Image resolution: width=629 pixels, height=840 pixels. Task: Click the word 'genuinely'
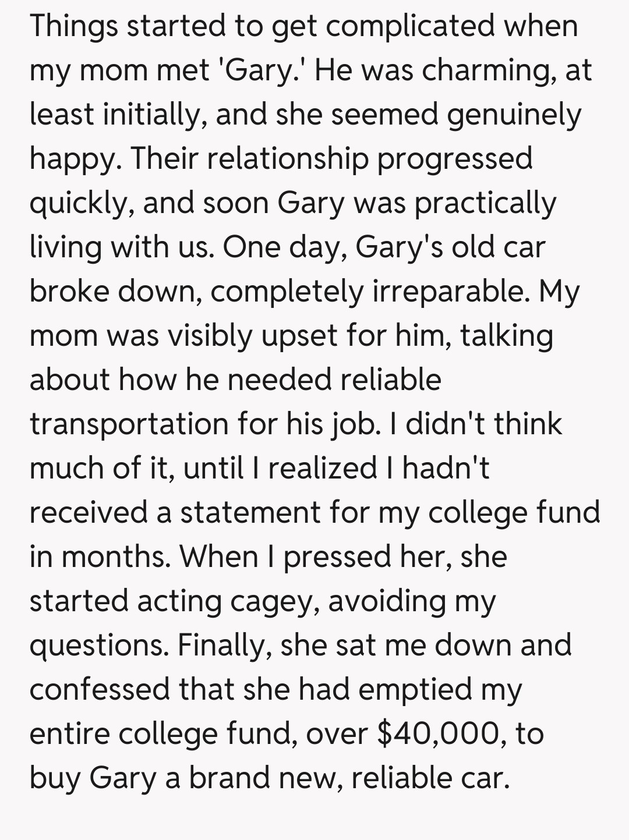pos(514,115)
